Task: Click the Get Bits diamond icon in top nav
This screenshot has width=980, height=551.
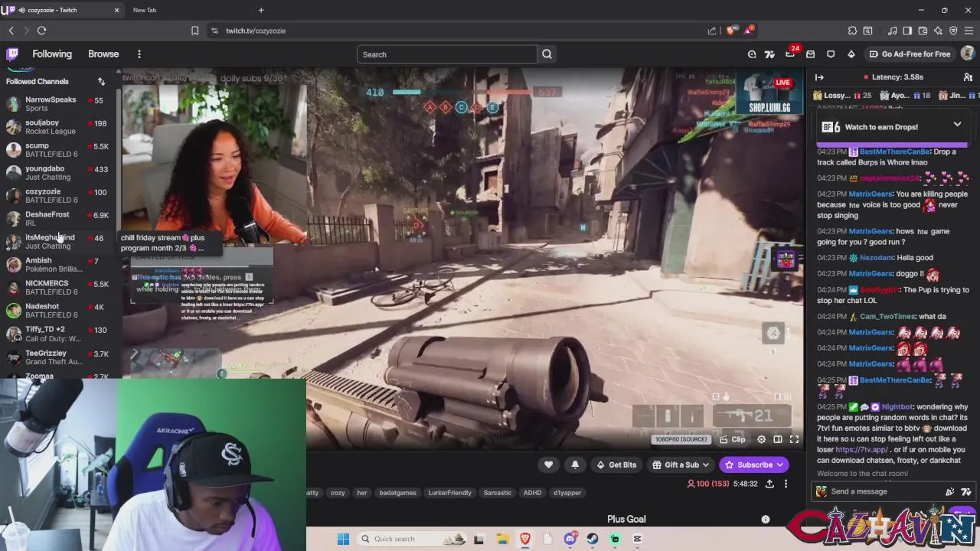Action: pyautogui.click(x=851, y=54)
